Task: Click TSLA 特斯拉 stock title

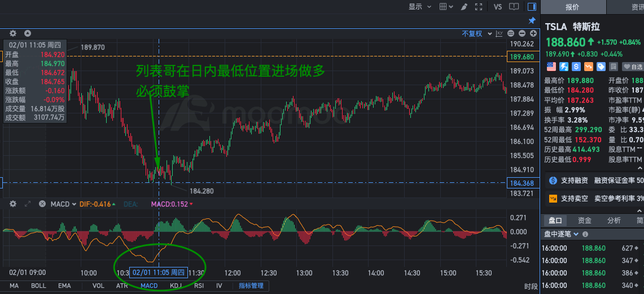Action: 572,27
